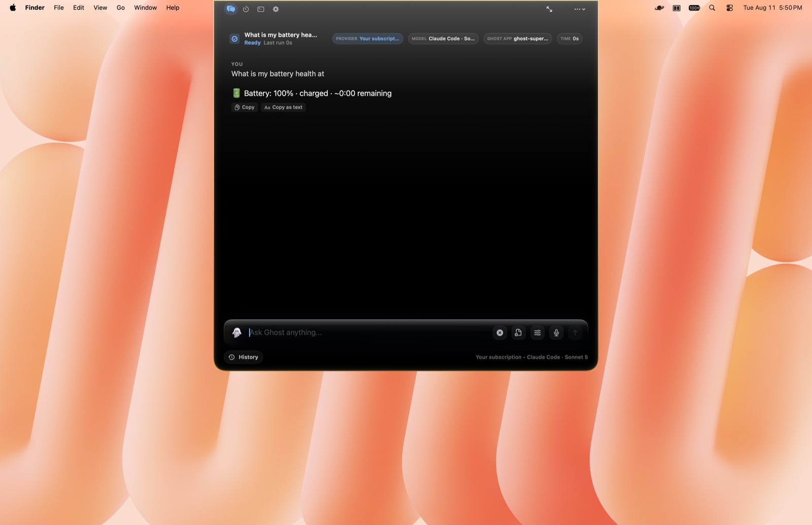The image size is (812, 525).
Task: Start voice input with microphone icon
Action: point(556,333)
